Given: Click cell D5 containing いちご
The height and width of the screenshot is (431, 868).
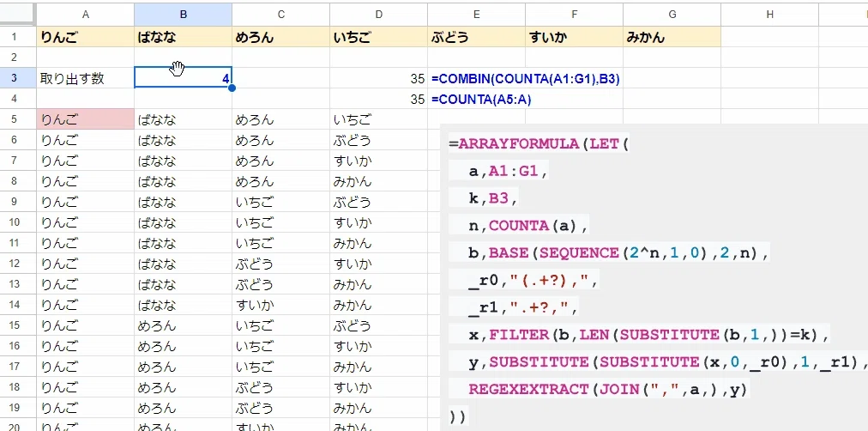Looking at the screenshot, I should coord(378,119).
